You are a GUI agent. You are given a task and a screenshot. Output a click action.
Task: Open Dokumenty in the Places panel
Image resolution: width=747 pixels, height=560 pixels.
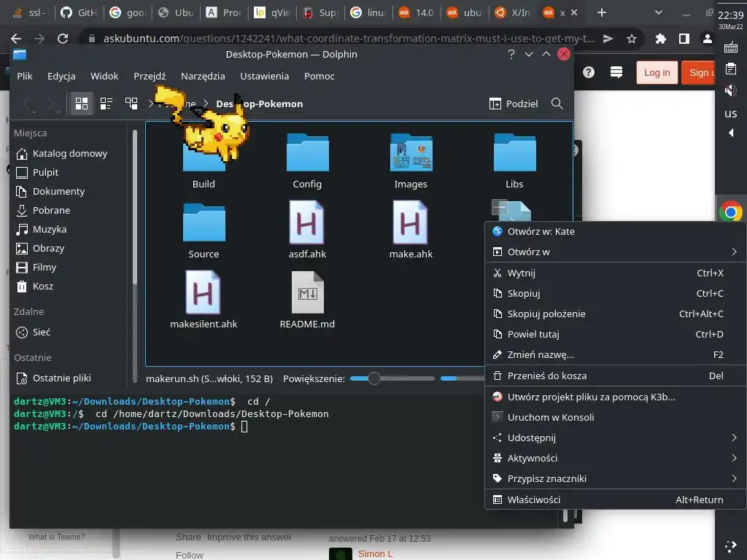[x=69, y=192]
